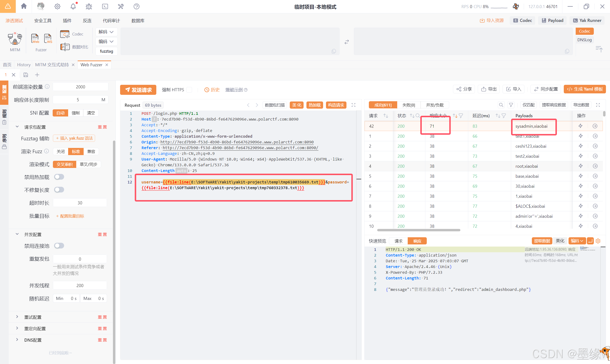Viewport: 610px width, 364px height.
Task: Click the results table horizontal scrollbar
Action: click(418, 230)
